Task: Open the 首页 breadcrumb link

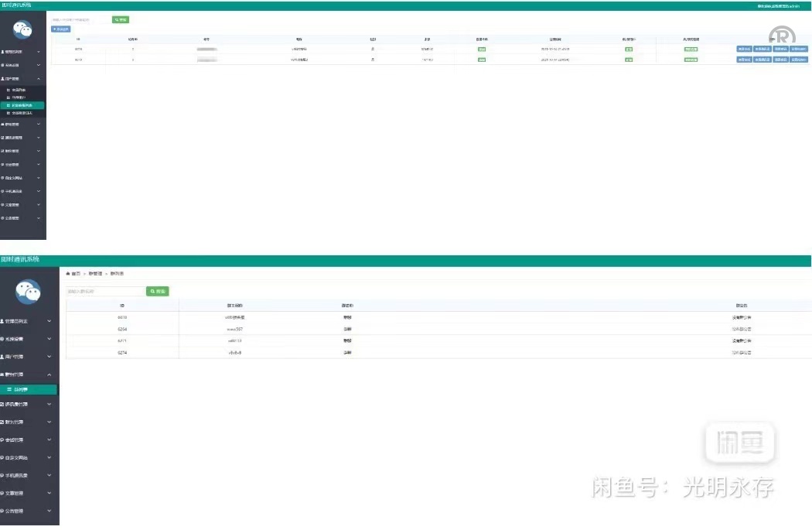Action: pos(73,273)
